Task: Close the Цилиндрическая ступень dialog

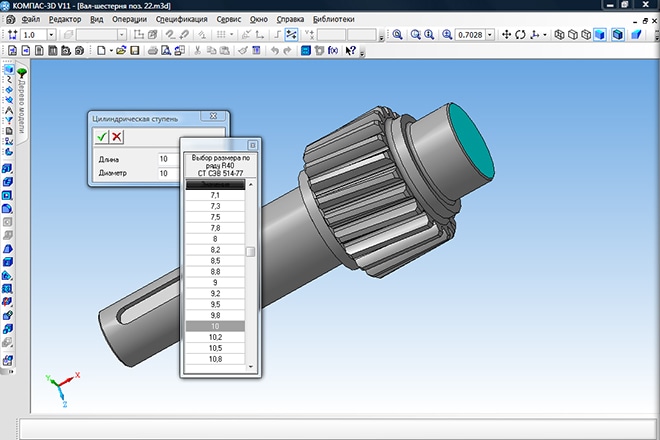Action: click(x=213, y=116)
